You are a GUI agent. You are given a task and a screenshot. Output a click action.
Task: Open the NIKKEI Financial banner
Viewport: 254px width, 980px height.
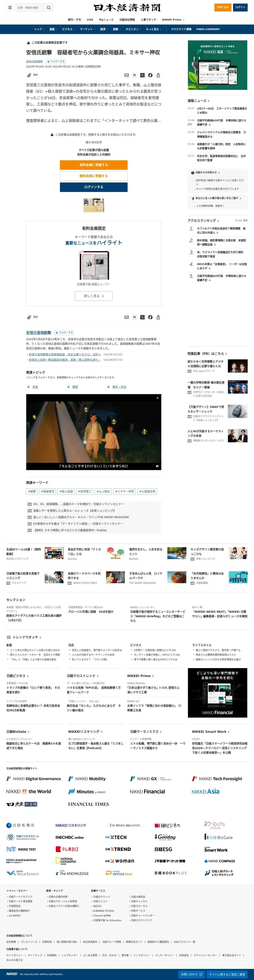(x=217, y=693)
